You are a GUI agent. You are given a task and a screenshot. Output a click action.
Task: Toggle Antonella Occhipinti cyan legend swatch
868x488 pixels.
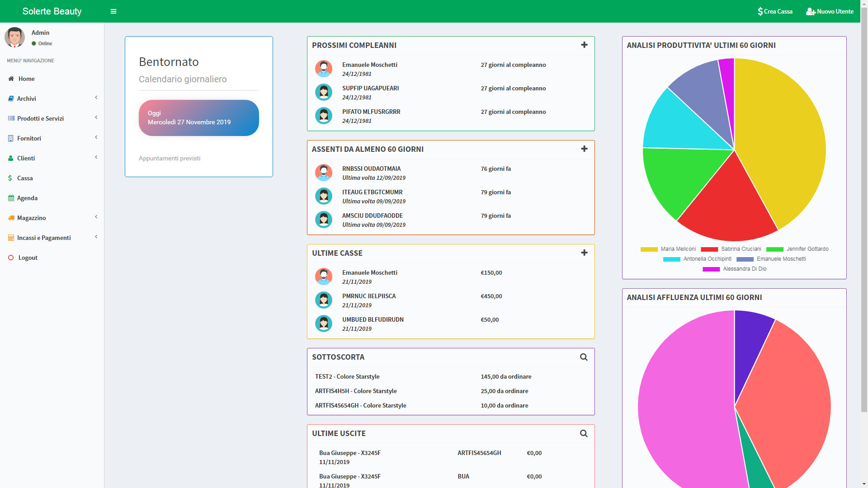pos(672,259)
